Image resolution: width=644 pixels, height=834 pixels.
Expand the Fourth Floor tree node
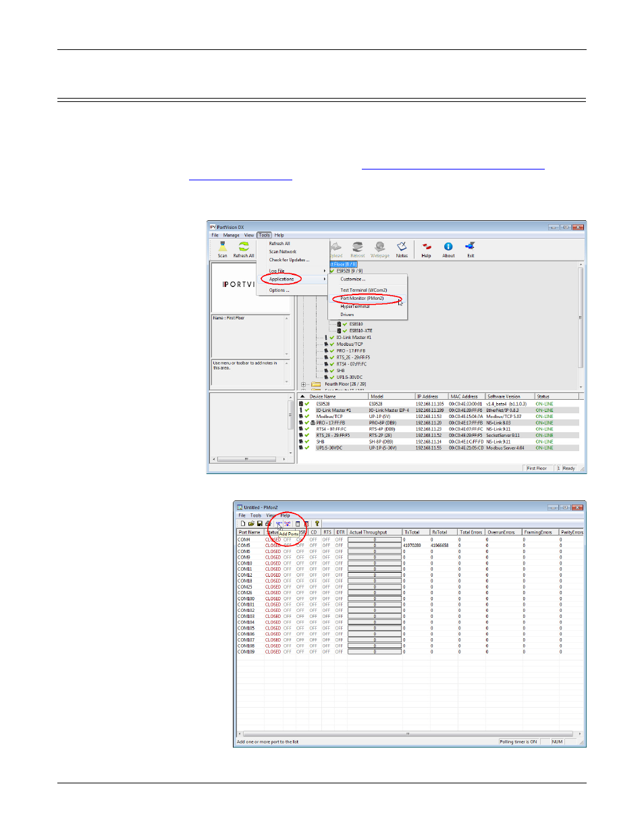(x=304, y=384)
